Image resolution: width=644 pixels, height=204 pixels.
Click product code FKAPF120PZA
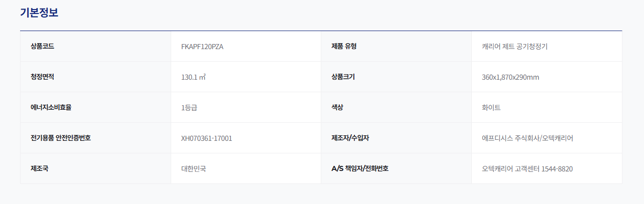click(202, 47)
